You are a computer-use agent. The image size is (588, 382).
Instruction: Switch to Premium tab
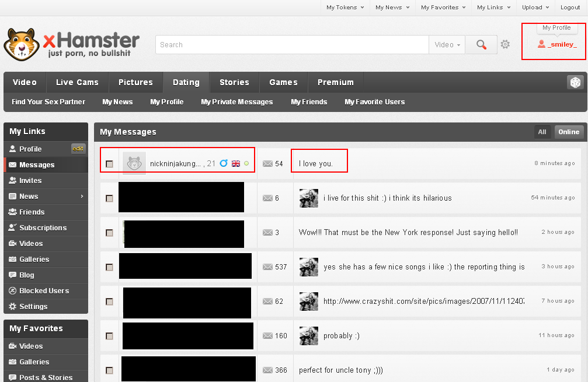point(336,82)
